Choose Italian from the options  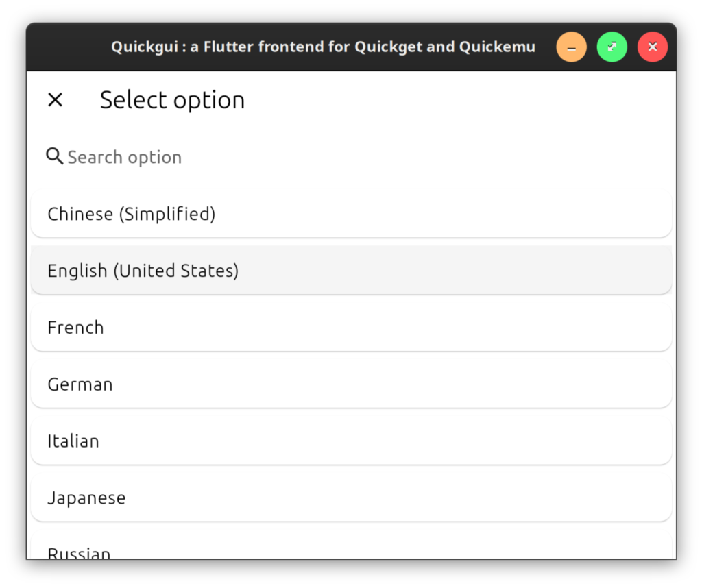click(351, 441)
